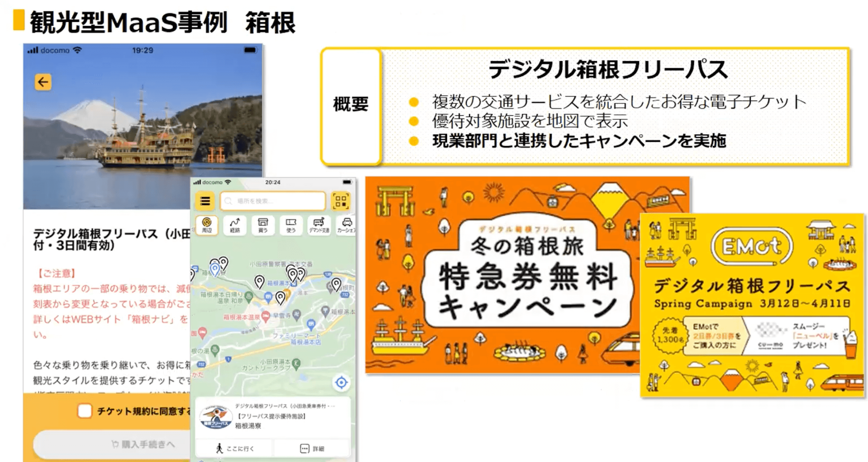This screenshot has height=462, width=868.
Task: Tap the ファミリーマート store map marker
Action: pyautogui.click(x=311, y=325)
